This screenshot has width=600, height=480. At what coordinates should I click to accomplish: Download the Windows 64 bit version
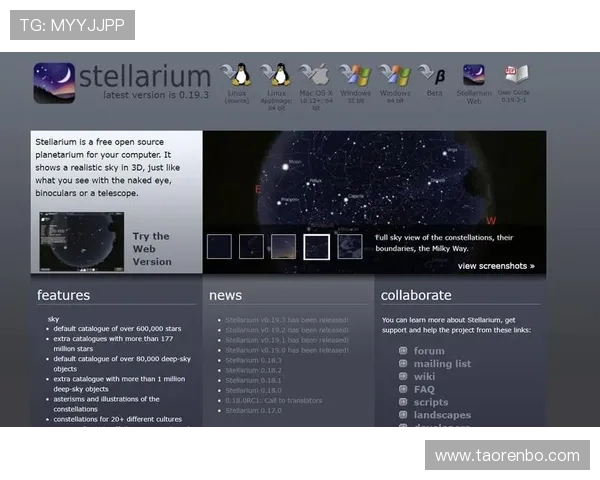tap(395, 75)
